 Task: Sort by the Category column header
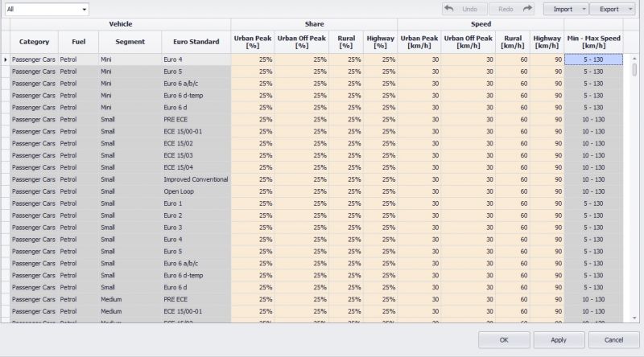tap(34, 42)
